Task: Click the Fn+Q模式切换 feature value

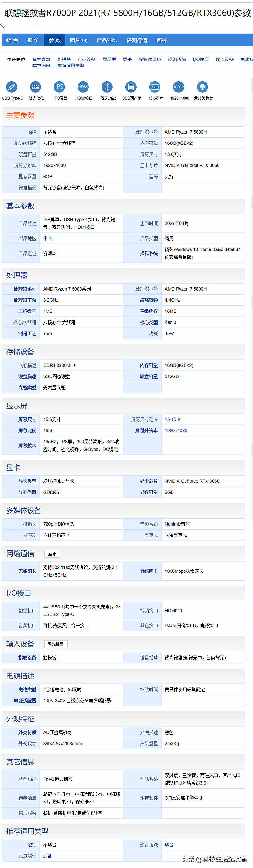Action: 58,779
